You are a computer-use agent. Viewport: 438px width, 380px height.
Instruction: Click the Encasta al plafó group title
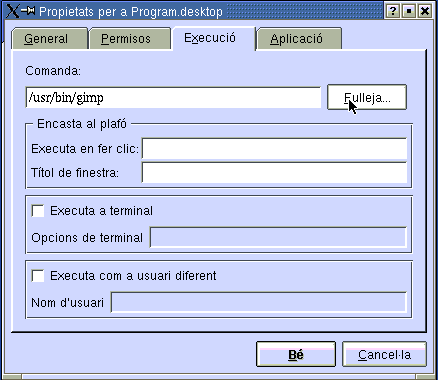pyautogui.click(x=82, y=124)
